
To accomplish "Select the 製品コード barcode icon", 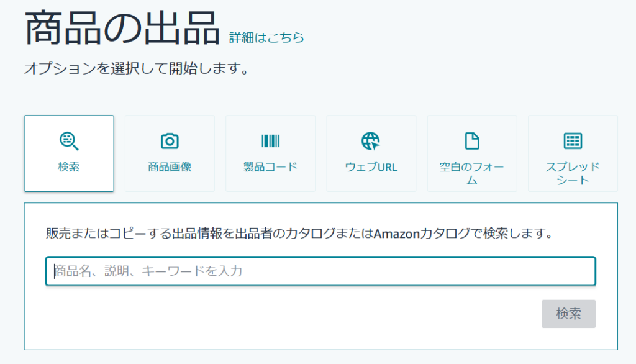I will pyautogui.click(x=271, y=141).
